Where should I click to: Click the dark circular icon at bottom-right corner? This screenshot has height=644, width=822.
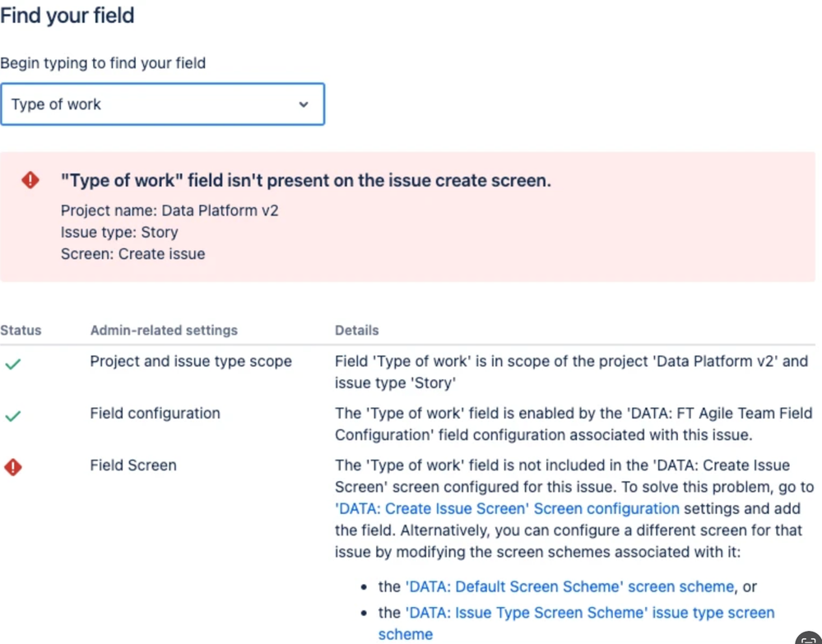coord(809,638)
